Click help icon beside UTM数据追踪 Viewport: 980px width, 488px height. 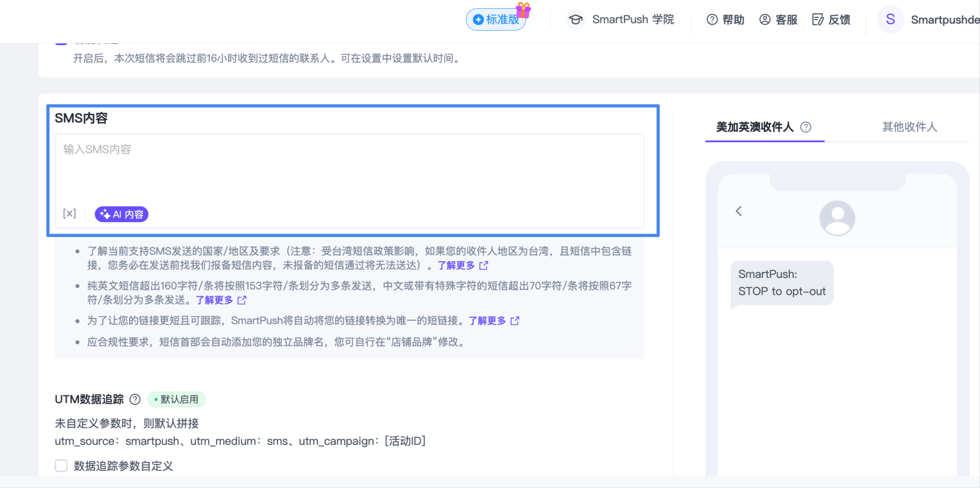click(x=135, y=399)
